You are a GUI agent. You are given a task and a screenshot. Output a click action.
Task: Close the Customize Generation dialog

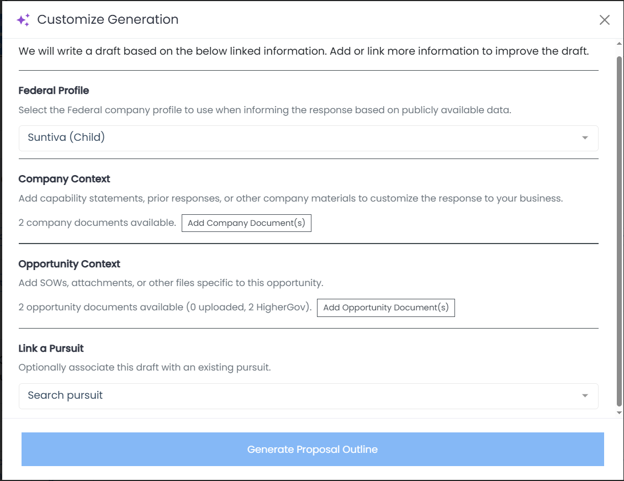[604, 20]
